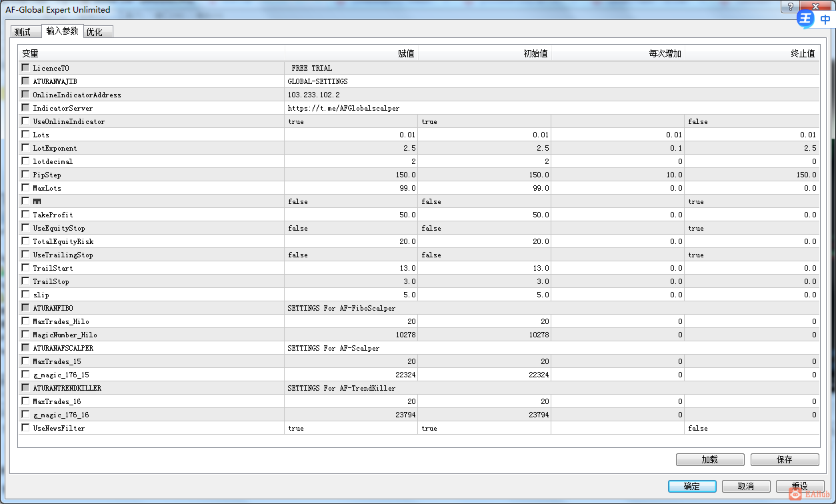Screen dimensions: 836x504
Task: Enable the TakeProfit checkbox
Action: click(x=25, y=215)
